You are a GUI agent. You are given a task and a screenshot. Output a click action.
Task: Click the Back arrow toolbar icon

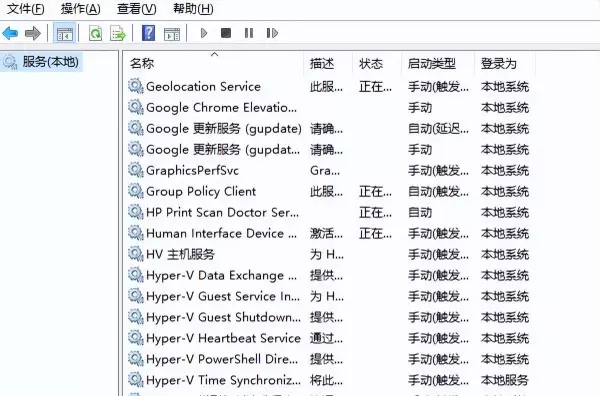[10, 34]
